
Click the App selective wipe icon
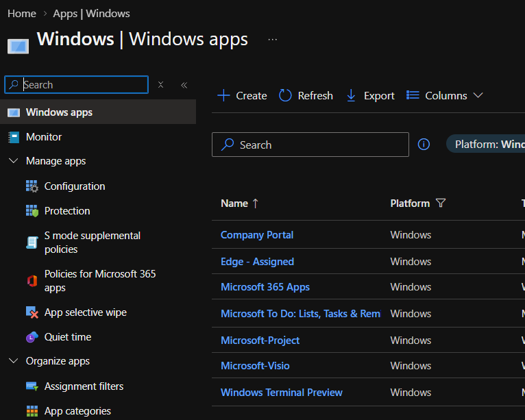[x=32, y=312]
